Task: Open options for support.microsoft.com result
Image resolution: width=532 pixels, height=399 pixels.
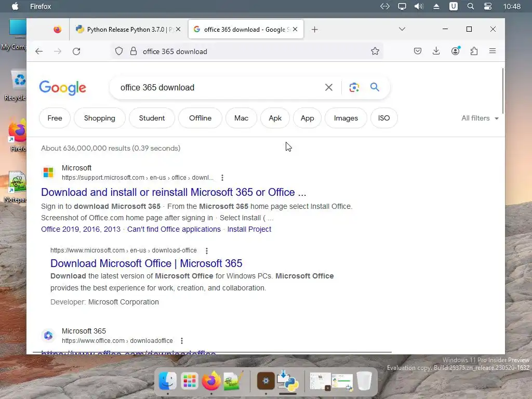Action: tap(222, 178)
